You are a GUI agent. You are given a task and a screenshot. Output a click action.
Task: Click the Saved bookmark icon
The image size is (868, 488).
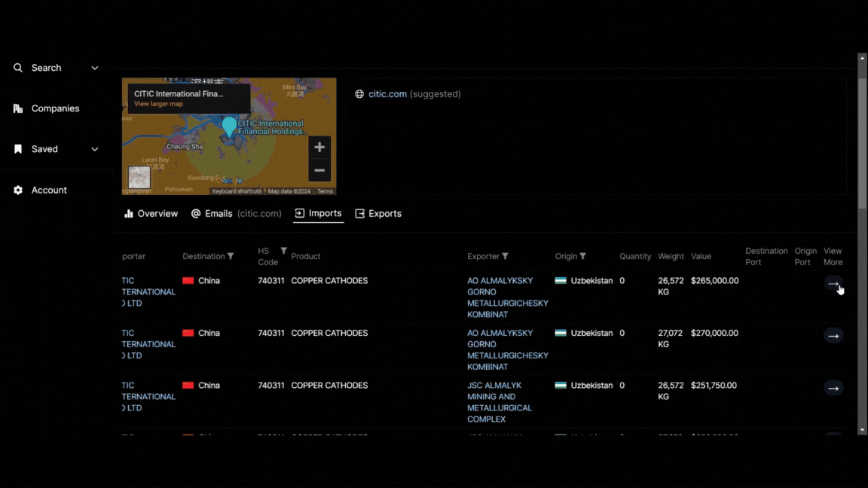coord(18,149)
